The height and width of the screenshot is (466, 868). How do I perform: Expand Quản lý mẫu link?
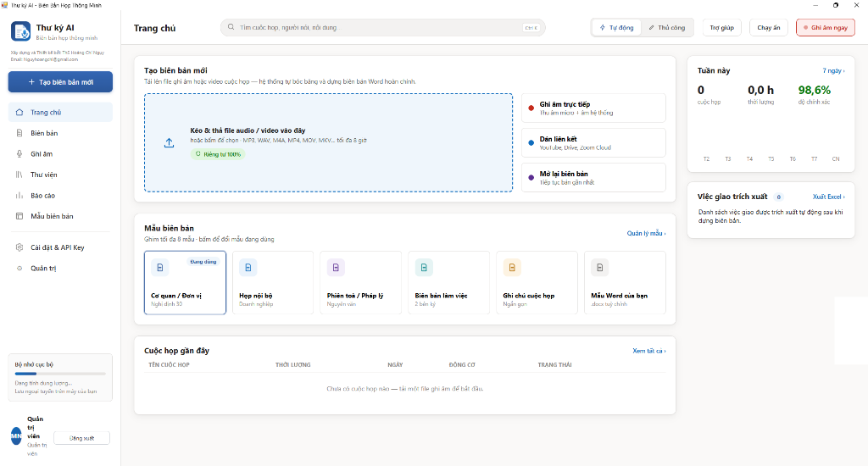[x=646, y=233]
